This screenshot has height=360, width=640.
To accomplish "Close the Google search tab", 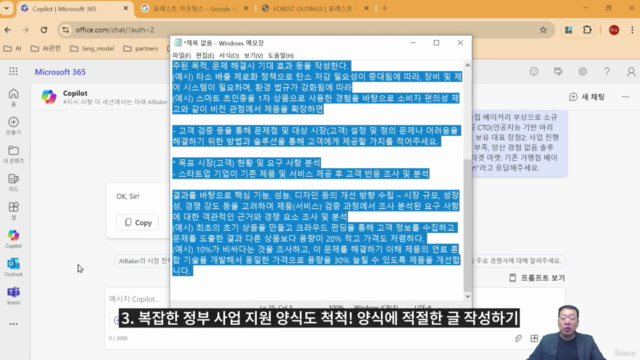I will click(x=246, y=8).
